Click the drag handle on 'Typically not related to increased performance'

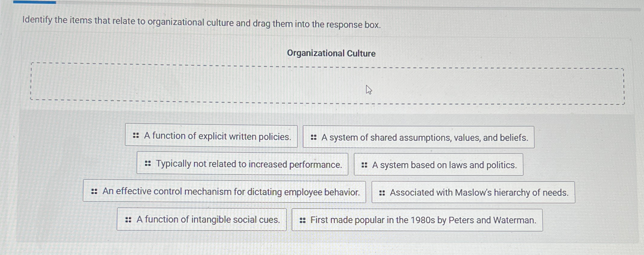click(148, 164)
